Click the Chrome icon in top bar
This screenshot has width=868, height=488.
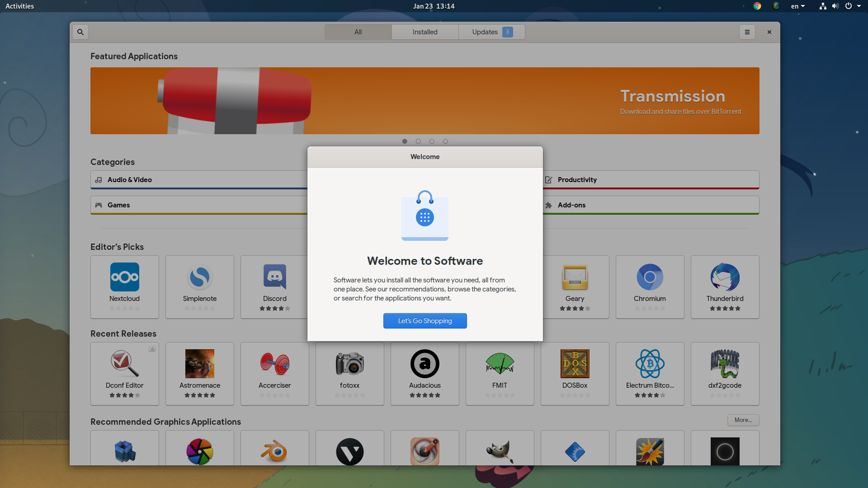point(757,6)
